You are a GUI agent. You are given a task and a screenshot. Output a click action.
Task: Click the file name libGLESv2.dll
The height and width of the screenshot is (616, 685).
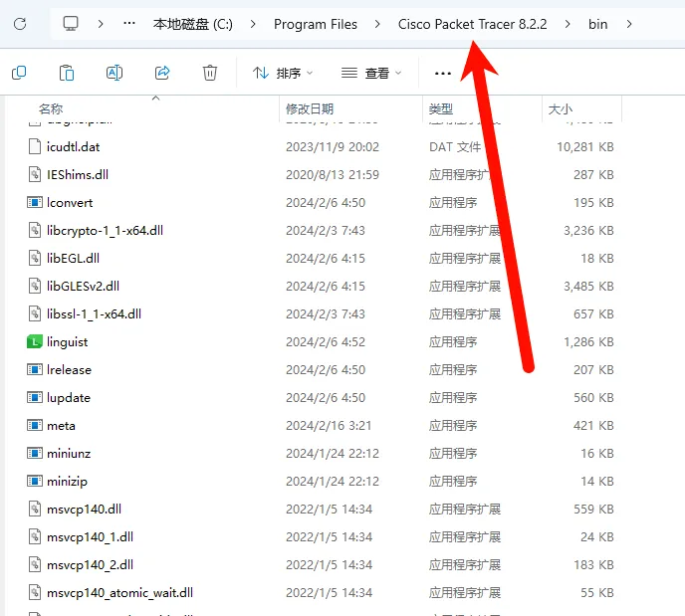pyautogui.click(x=83, y=286)
